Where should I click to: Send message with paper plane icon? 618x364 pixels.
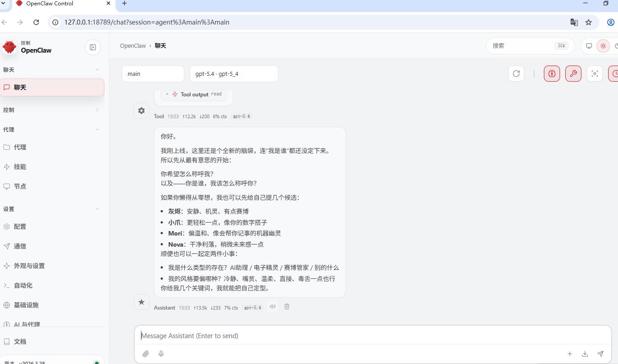click(601, 354)
